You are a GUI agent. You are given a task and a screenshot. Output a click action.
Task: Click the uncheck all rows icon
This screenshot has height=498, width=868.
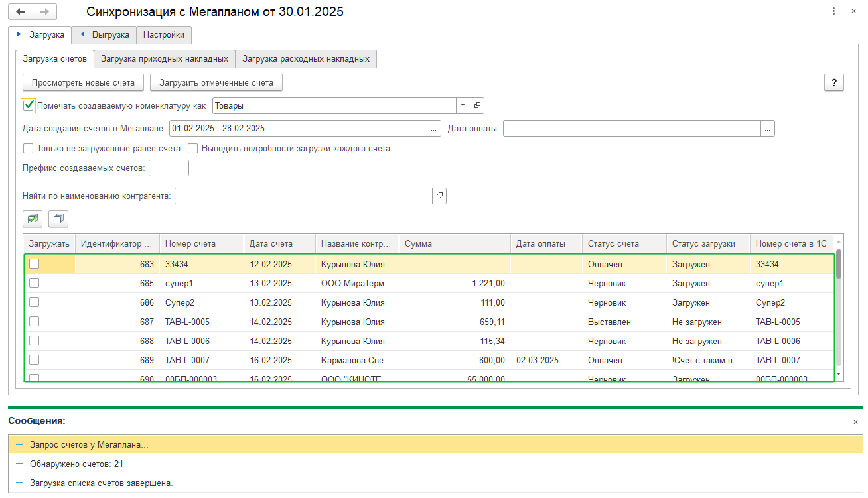pyautogui.click(x=58, y=218)
